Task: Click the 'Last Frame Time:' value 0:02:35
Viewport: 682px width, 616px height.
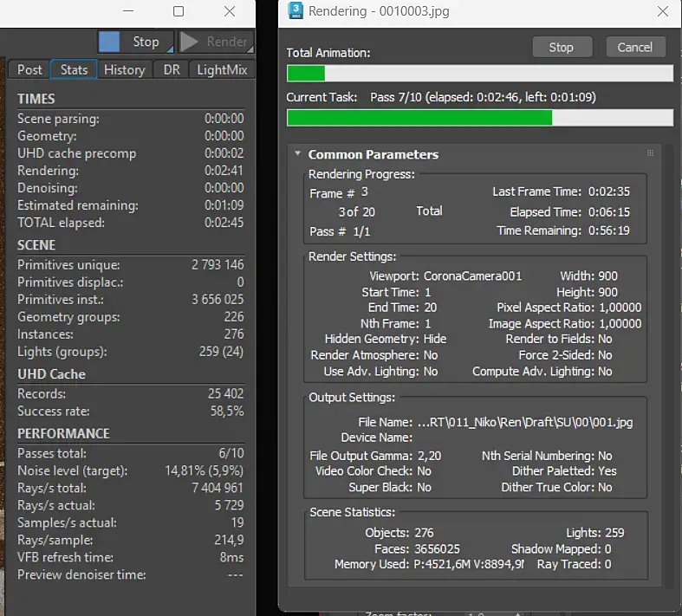Action: click(609, 191)
